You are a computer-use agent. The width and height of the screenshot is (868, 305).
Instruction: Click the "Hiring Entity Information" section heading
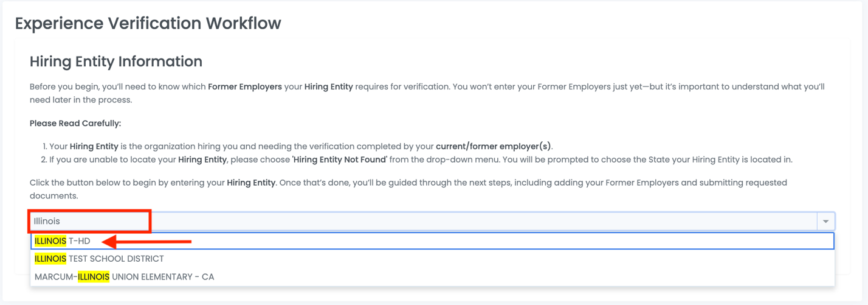(x=115, y=61)
